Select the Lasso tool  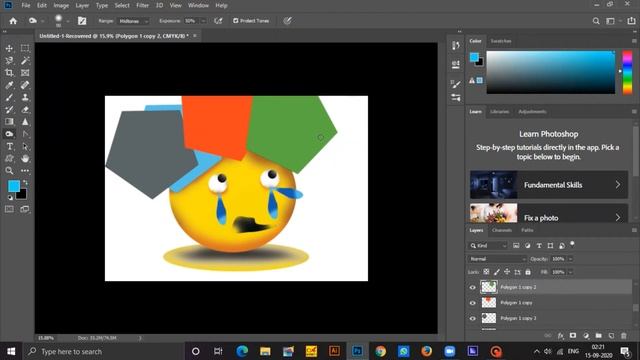coord(9,60)
